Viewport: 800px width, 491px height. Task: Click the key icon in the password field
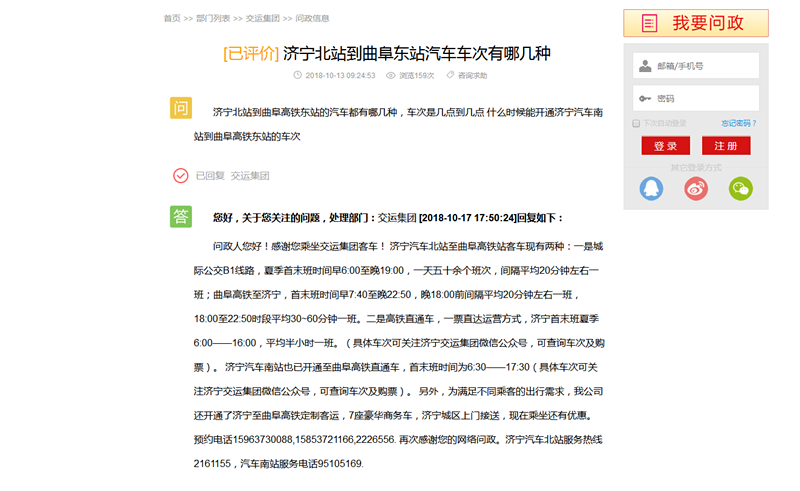(x=645, y=99)
